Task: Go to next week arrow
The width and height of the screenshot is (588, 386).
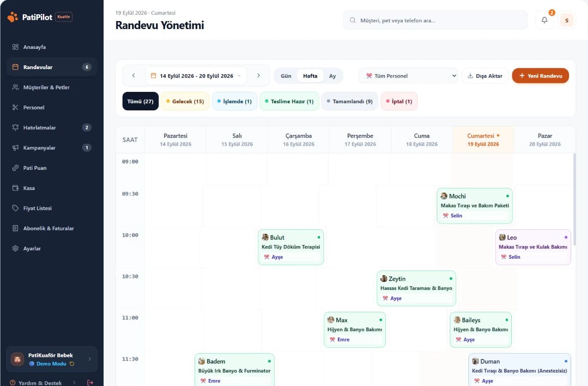Action: (258, 75)
